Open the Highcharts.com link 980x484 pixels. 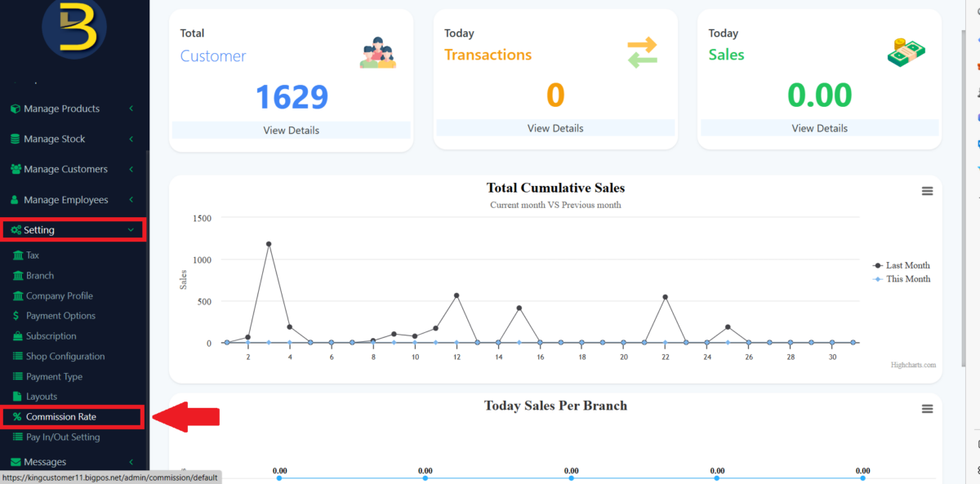click(912, 365)
